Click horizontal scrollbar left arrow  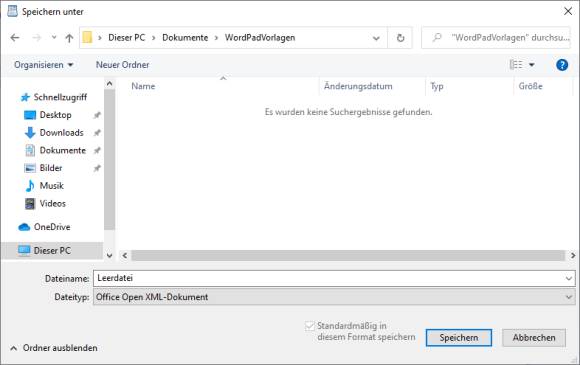tap(125, 255)
